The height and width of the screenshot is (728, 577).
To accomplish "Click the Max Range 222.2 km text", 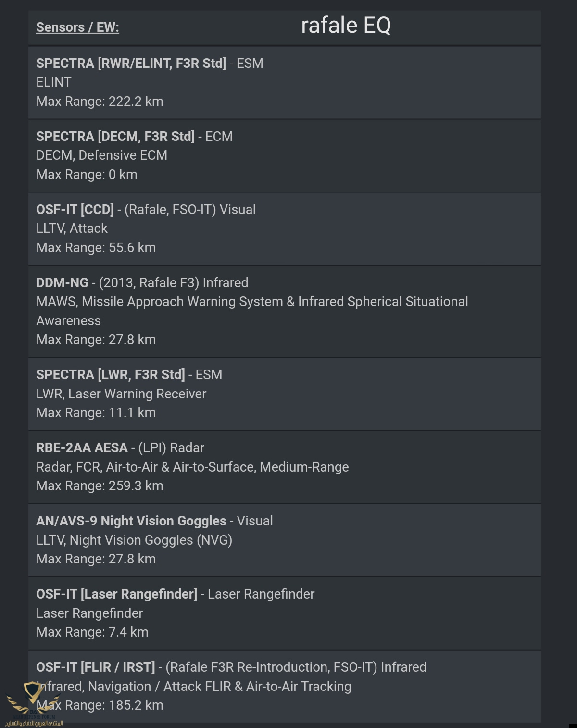I will pyautogui.click(x=100, y=102).
